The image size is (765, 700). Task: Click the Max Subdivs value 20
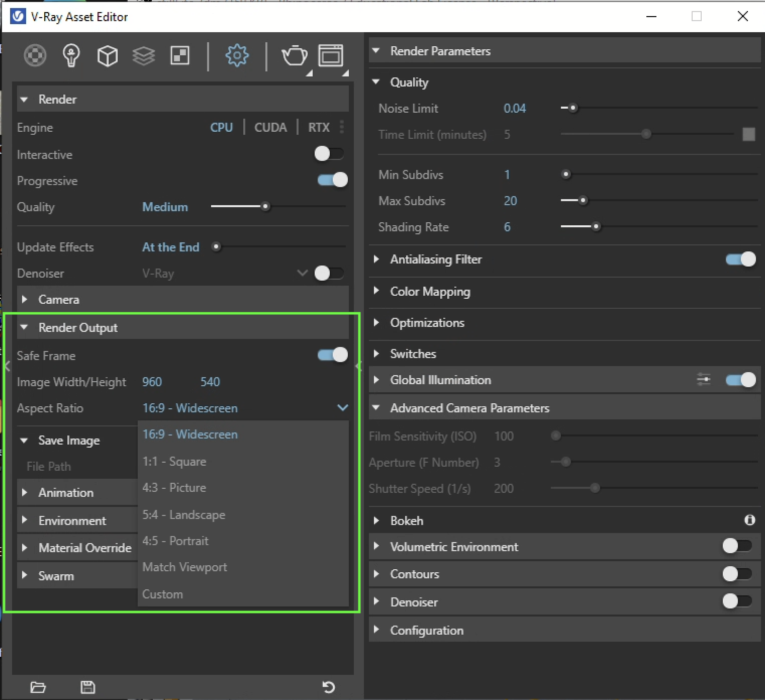(x=510, y=201)
